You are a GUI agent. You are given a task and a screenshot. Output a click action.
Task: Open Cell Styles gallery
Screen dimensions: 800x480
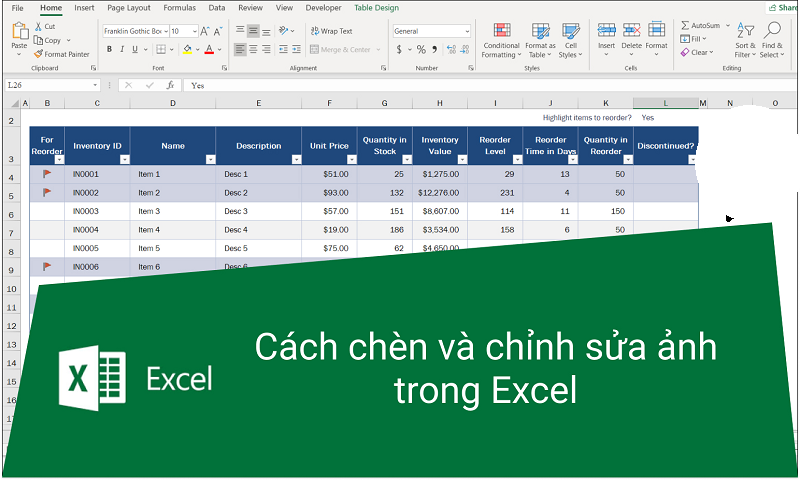click(570, 41)
